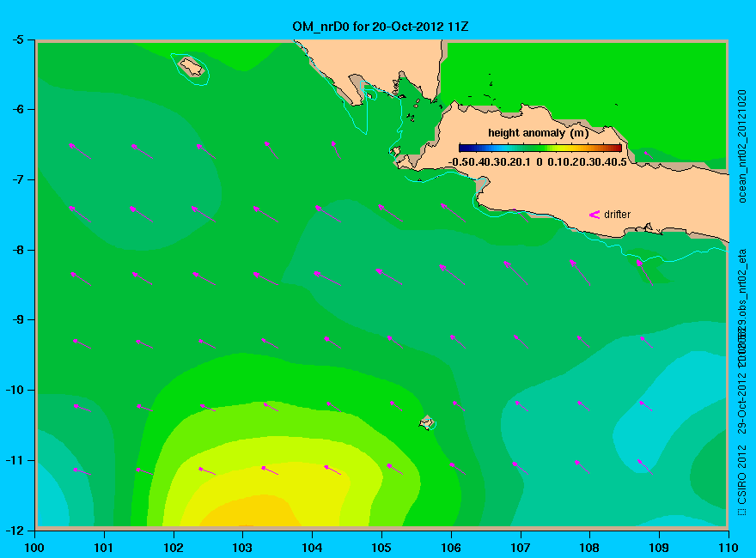This screenshot has width=756, height=558.
Task: Click the magenta drifter legend arrow marker
Action: coord(594,215)
